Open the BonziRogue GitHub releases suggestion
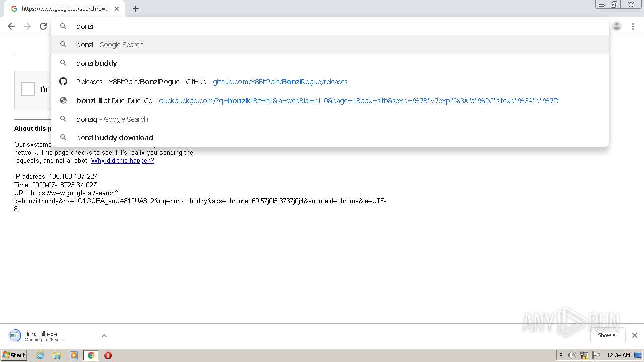The width and height of the screenshot is (644, 362). 330,82
